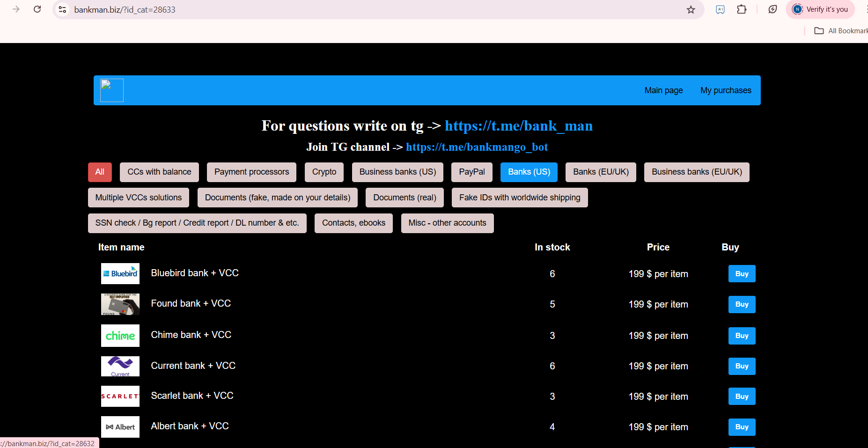Click Buy for Chime bank + VCC
The width and height of the screenshot is (868, 448).
click(x=742, y=336)
